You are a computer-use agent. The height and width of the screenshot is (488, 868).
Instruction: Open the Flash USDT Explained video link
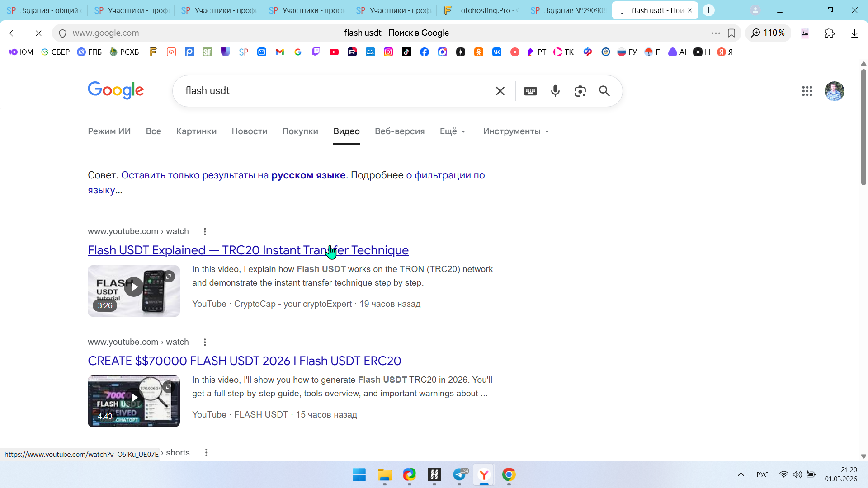[248, 250]
